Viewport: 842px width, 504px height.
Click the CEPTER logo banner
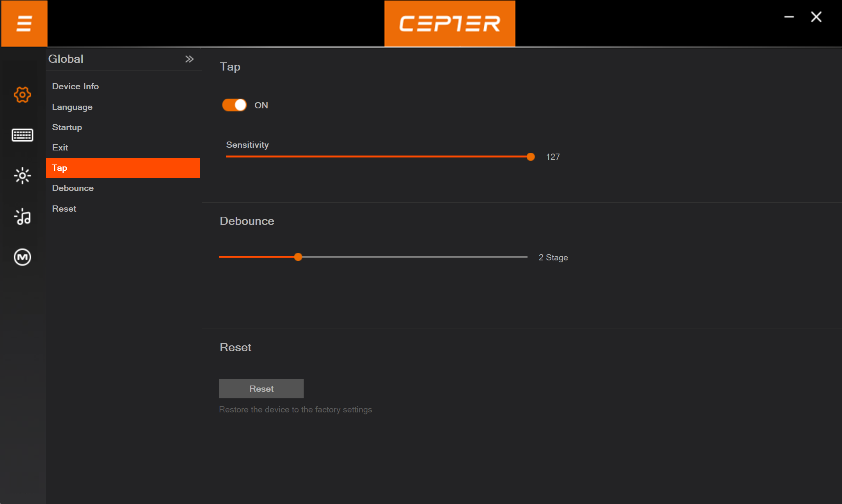[x=449, y=24]
